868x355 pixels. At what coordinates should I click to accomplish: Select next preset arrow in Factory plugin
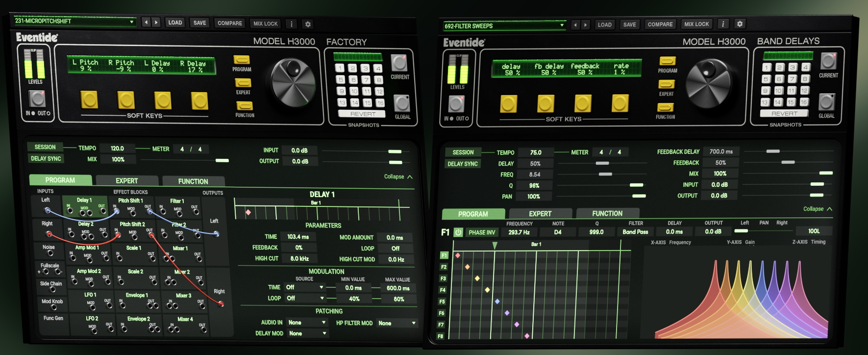156,23
